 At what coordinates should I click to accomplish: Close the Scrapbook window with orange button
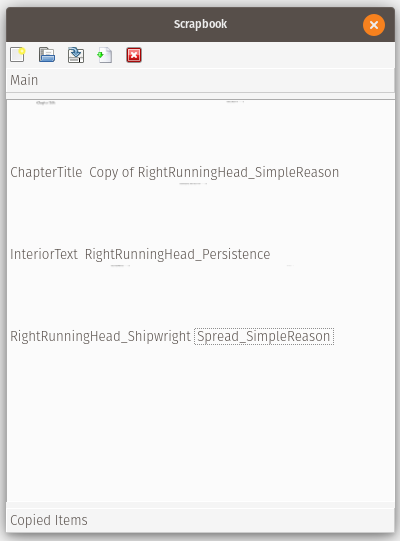[374, 25]
